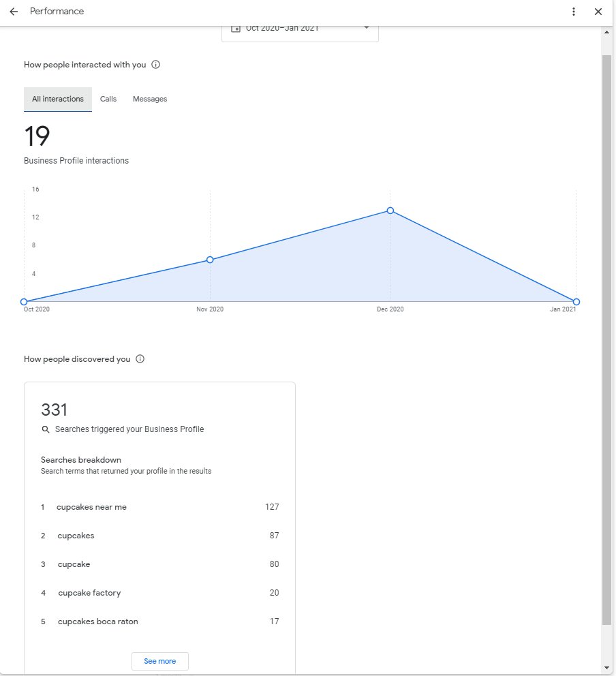Click the 331 searches total number
This screenshot has height=676, width=616.
(55, 410)
